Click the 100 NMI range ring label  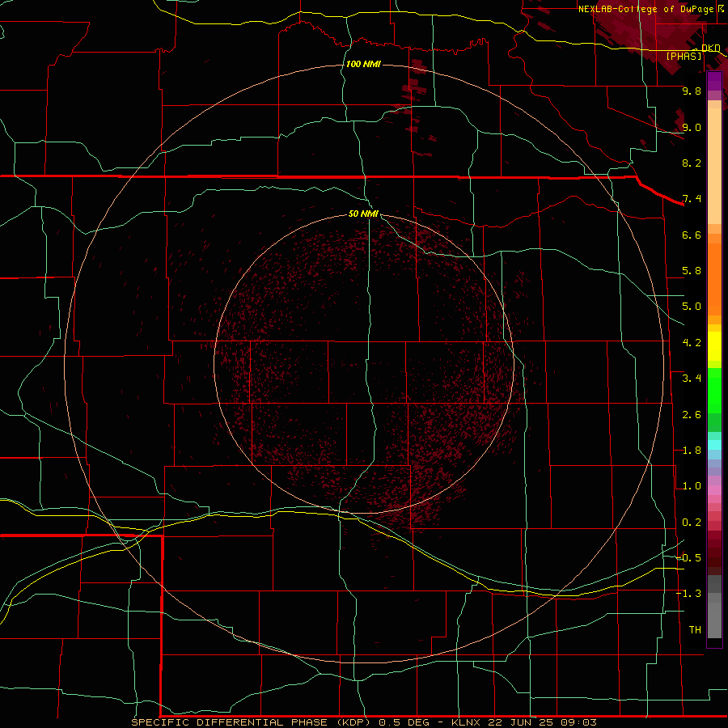click(x=363, y=64)
